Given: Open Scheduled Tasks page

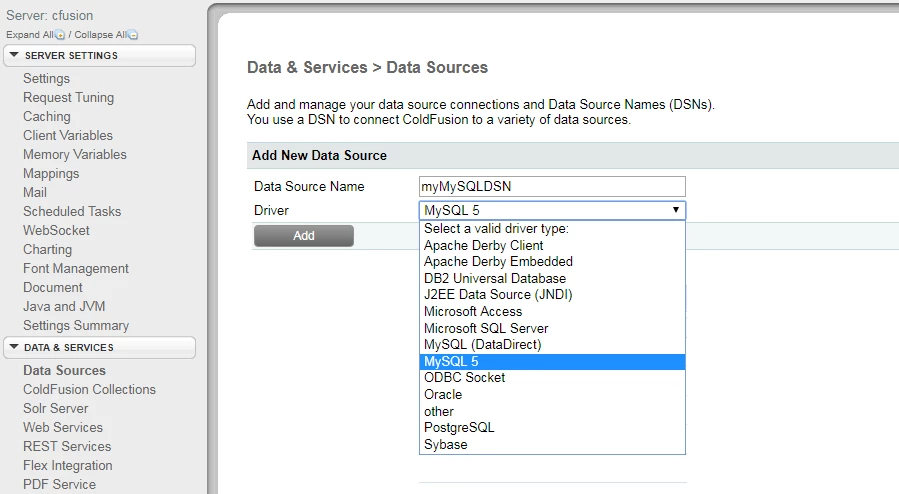Looking at the screenshot, I should tap(72, 211).
